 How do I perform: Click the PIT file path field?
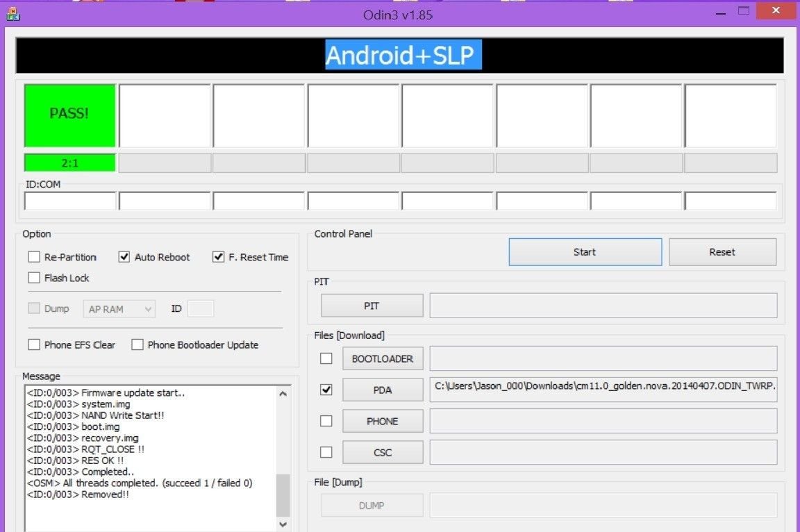click(x=603, y=305)
